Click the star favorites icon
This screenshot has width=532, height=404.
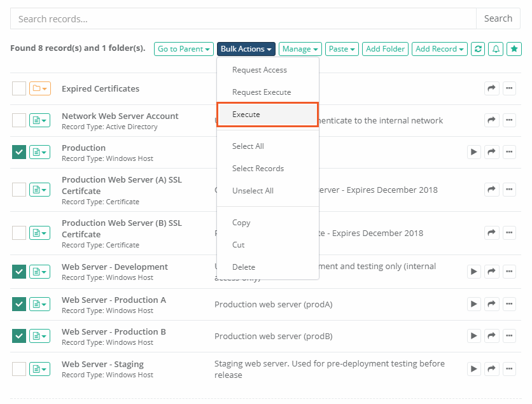[514, 49]
